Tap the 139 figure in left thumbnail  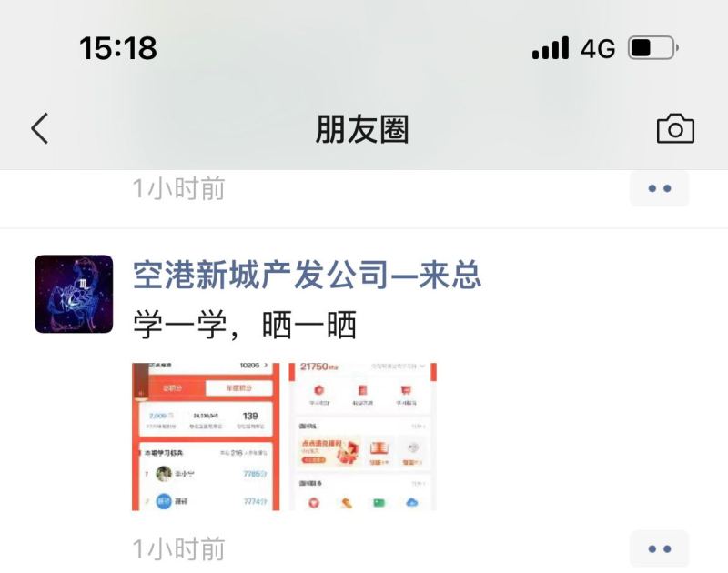(250, 416)
